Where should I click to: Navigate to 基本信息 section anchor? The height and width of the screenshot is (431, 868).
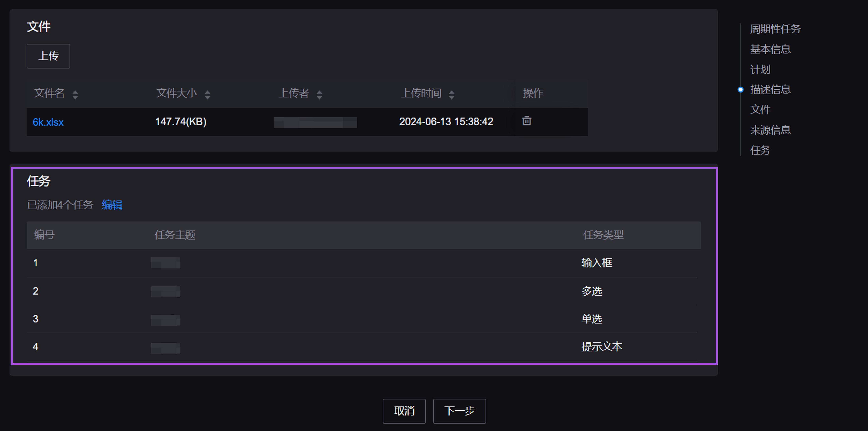[x=770, y=49]
